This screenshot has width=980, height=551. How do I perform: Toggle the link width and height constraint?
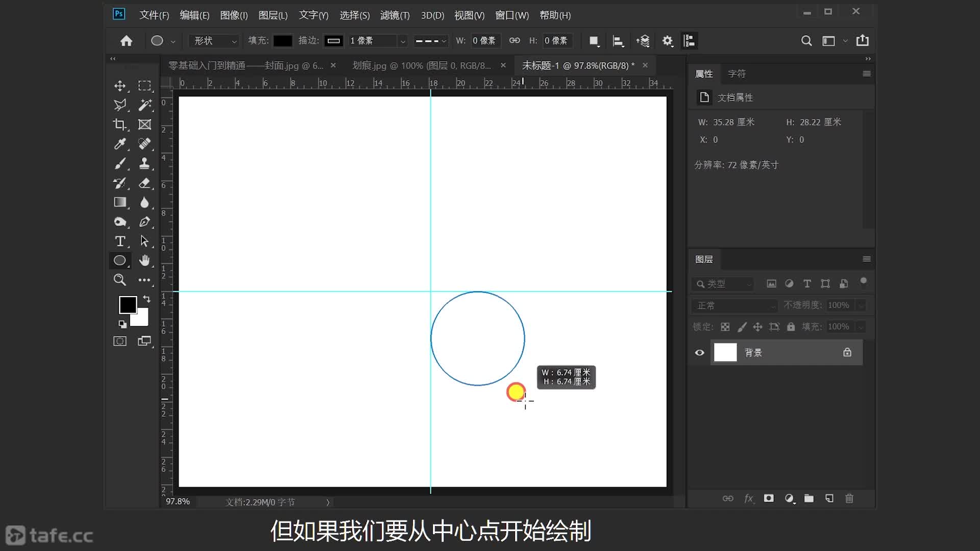coord(514,40)
